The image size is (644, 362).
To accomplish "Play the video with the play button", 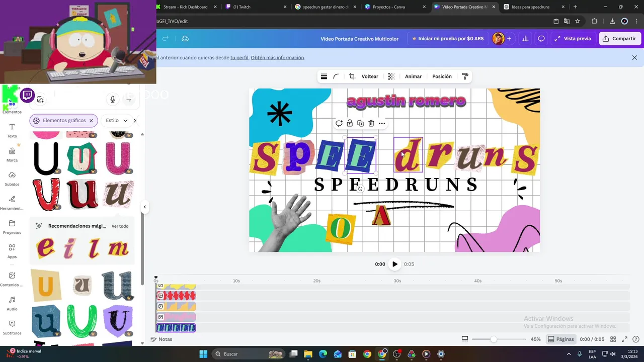I will tap(394, 264).
